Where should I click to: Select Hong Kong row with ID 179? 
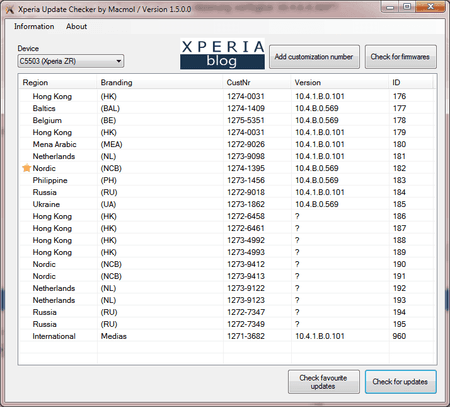coord(227,132)
